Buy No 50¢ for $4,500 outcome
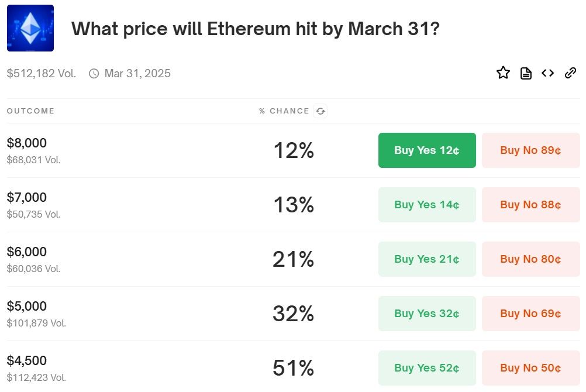This screenshot has width=586, height=392. pyautogui.click(x=530, y=368)
